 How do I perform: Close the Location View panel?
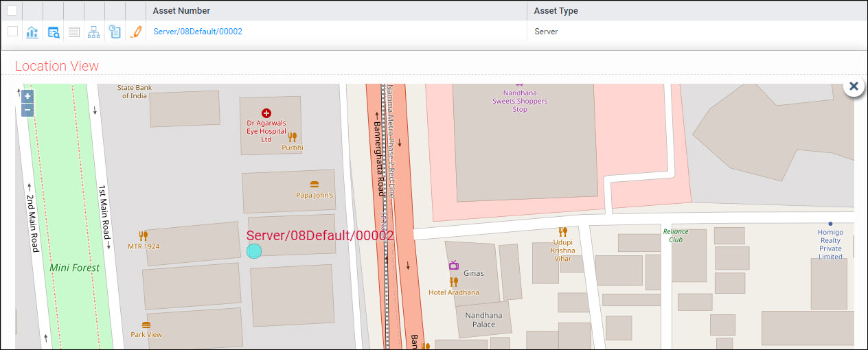pyautogui.click(x=854, y=86)
